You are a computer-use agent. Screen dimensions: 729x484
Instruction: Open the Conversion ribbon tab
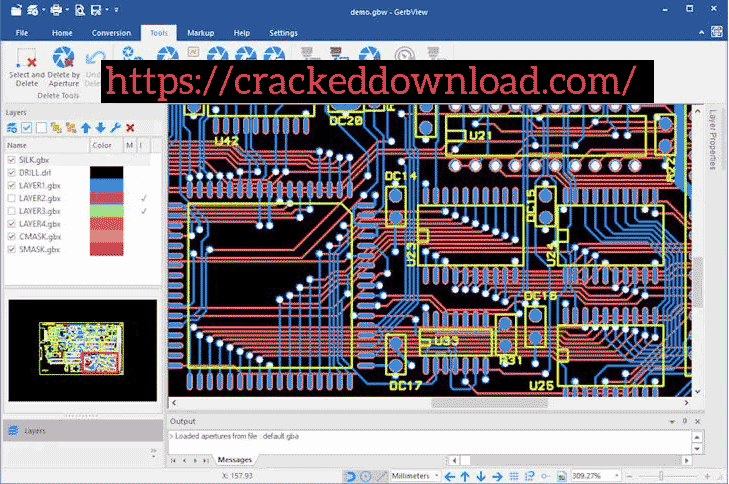tap(111, 32)
